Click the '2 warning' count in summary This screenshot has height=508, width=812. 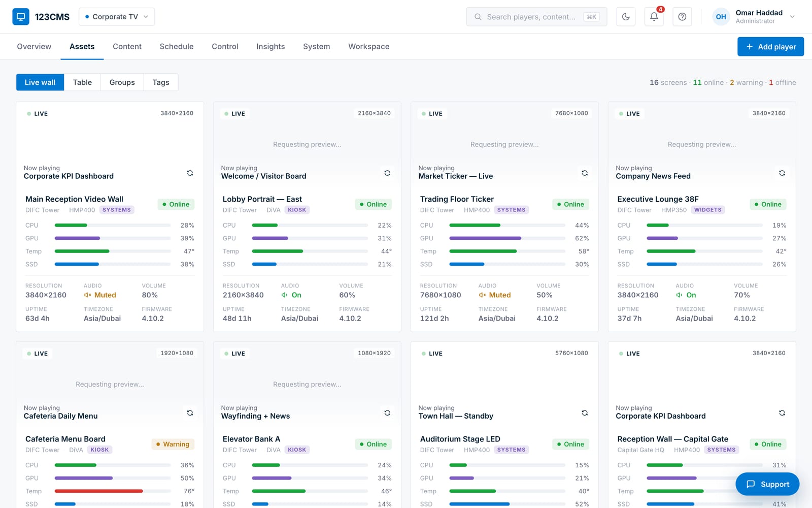pos(746,82)
